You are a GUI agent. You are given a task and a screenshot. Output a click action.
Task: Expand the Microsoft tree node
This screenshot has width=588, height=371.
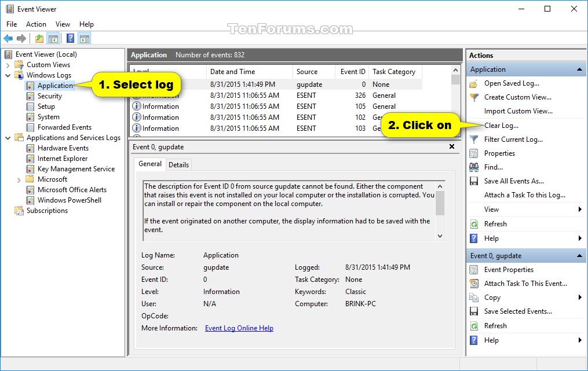[x=18, y=179]
